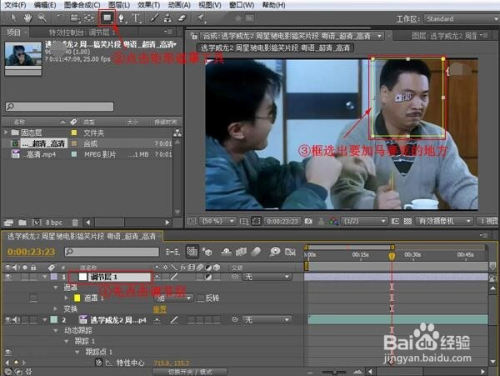
Task: Select the Rectangle mask tool
Action: (x=107, y=18)
